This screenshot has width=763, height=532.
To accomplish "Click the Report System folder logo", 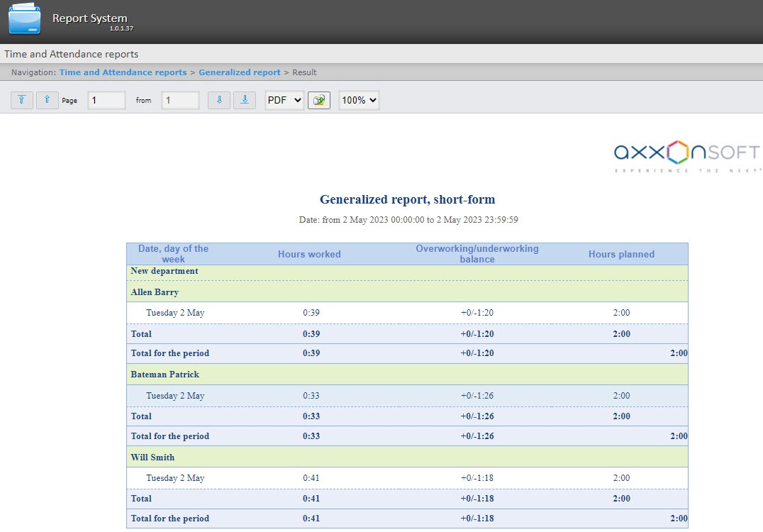I will (25, 19).
